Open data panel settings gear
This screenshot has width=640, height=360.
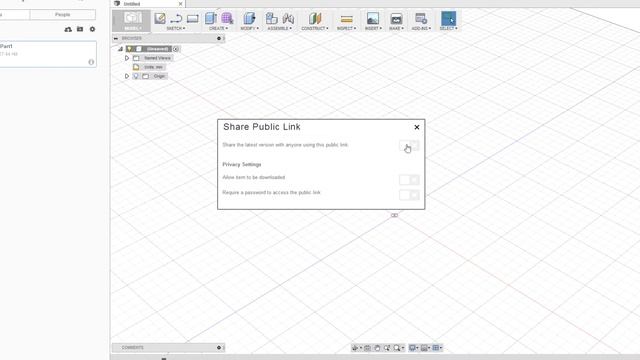[x=92, y=29]
